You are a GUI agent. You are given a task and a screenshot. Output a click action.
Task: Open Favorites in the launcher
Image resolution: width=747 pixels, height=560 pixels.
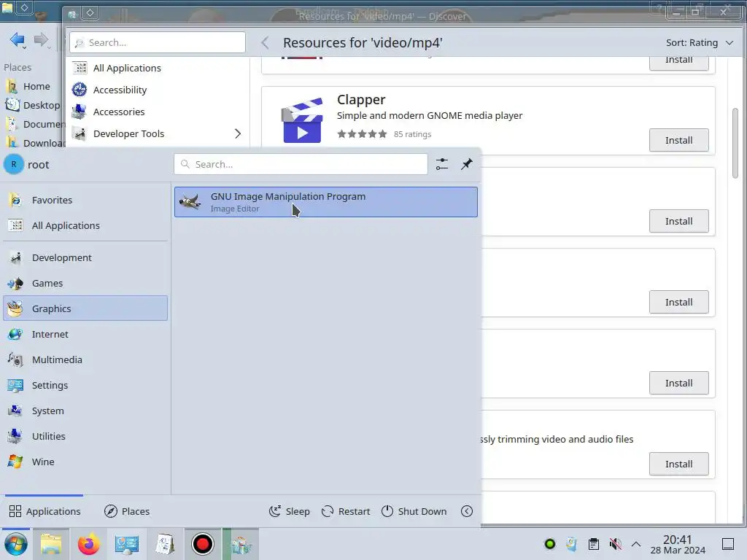click(x=85, y=200)
